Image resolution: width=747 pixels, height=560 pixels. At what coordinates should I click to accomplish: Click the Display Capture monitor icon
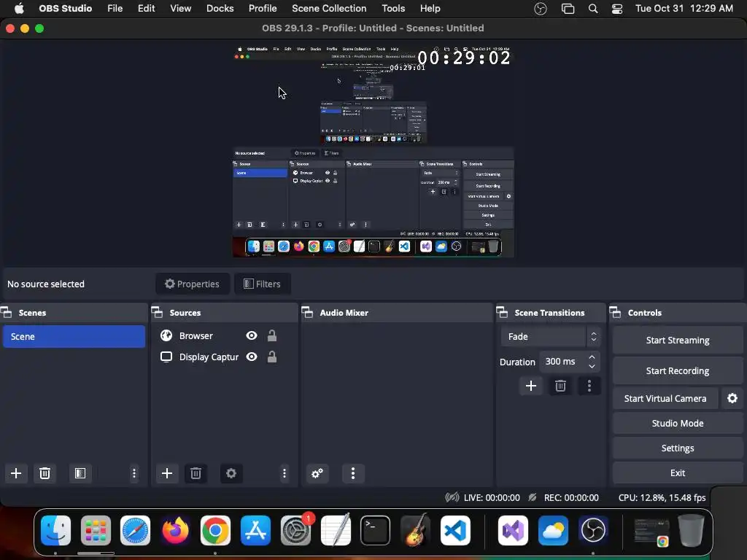[166, 357]
